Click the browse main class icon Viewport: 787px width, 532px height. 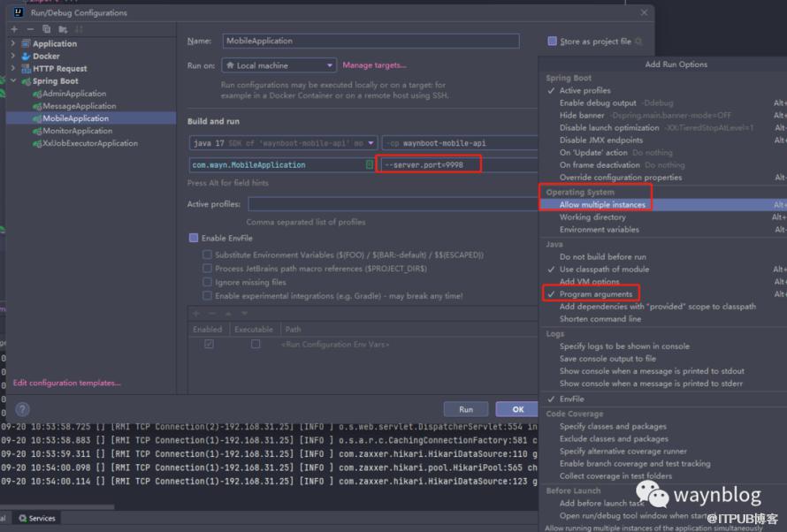click(x=370, y=164)
